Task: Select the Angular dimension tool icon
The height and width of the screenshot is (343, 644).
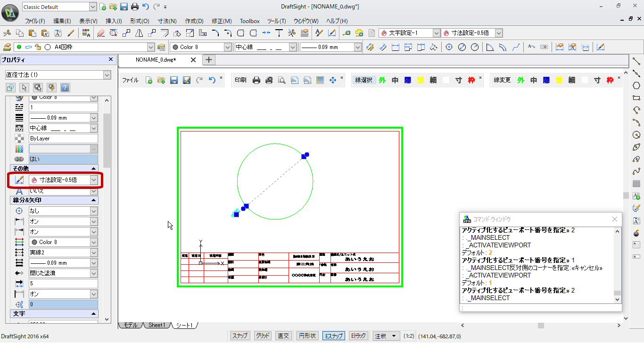Action: click(490, 47)
